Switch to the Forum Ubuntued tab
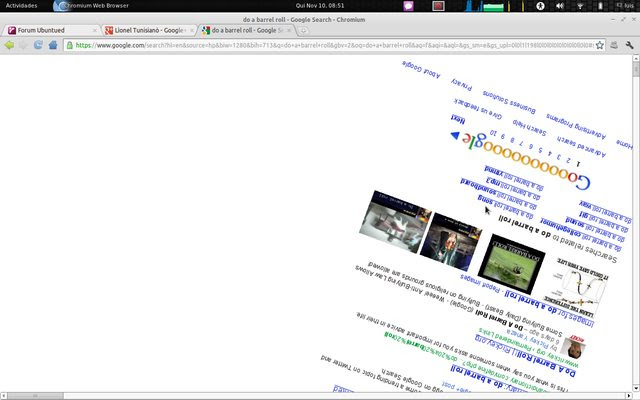Screen dimensions: 640x400 (x=52, y=30)
